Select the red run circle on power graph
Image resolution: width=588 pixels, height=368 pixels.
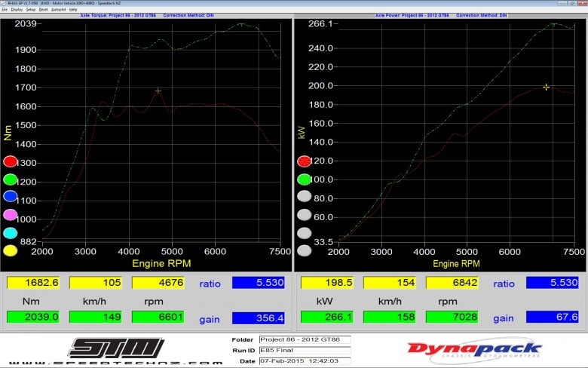tap(304, 161)
